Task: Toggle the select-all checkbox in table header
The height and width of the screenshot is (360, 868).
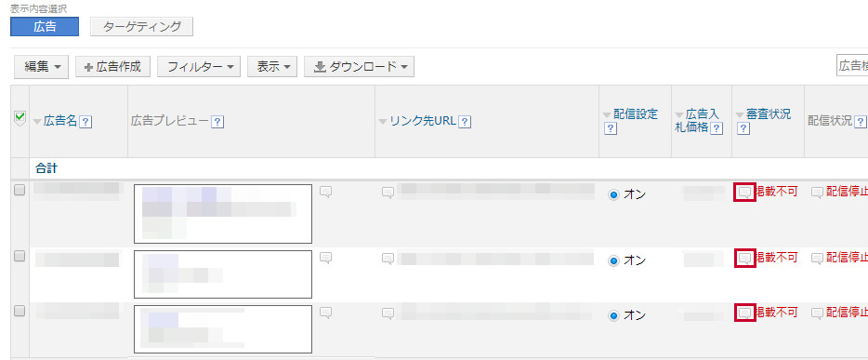Action: click(x=20, y=117)
